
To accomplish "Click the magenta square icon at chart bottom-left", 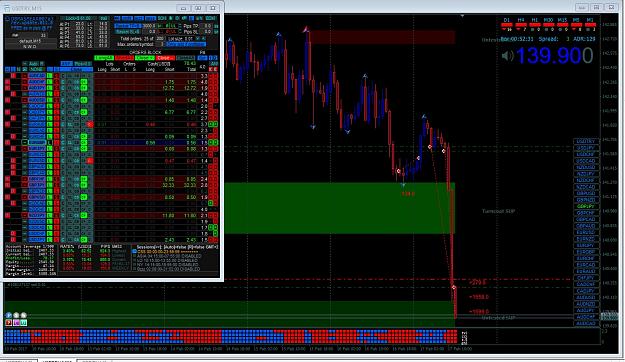I will point(16,322).
